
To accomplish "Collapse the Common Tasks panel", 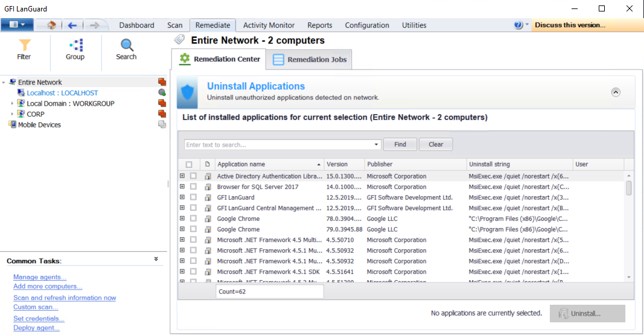I will click(156, 259).
